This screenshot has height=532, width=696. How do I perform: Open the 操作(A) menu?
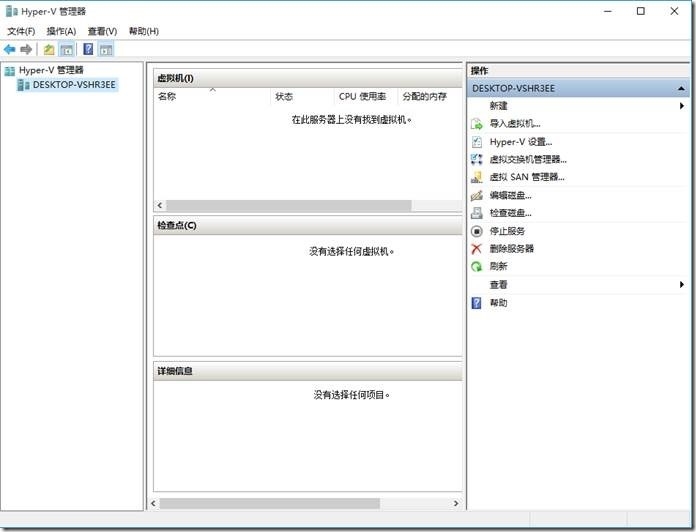click(61, 31)
